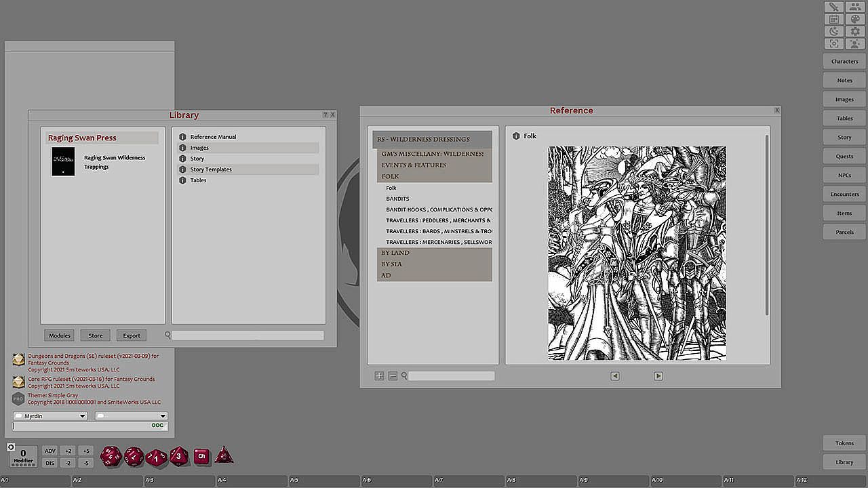The width and height of the screenshot is (868, 488).
Task: Open the Story Templates library entry
Action: click(x=211, y=169)
